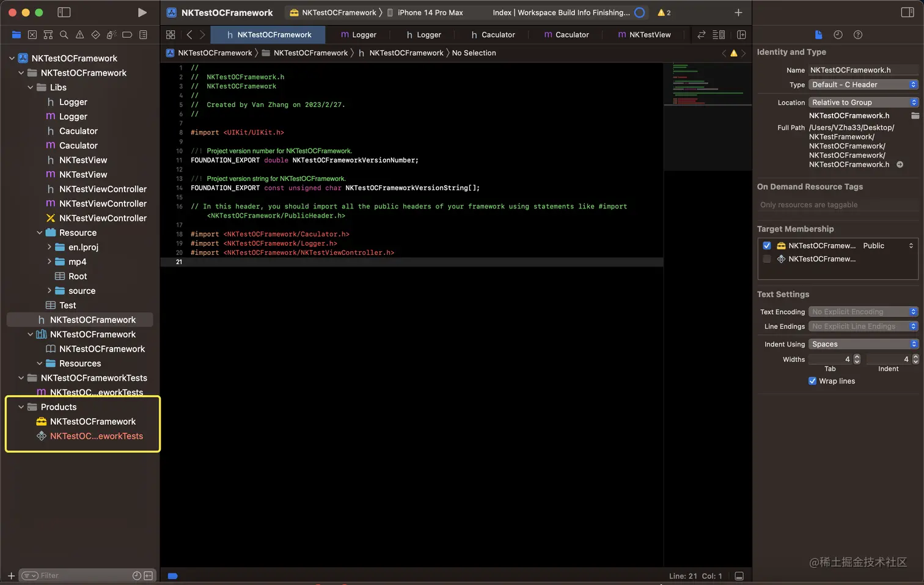Disable the Wrap lines checkbox
The height and width of the screenshot is (585, 924).
[x=812, y=381]
